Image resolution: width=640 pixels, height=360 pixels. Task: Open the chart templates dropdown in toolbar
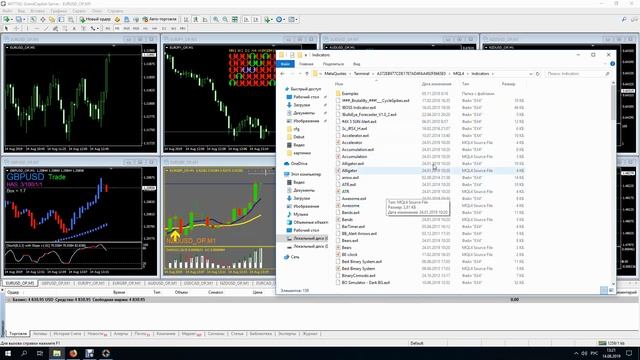pos(293,20)
